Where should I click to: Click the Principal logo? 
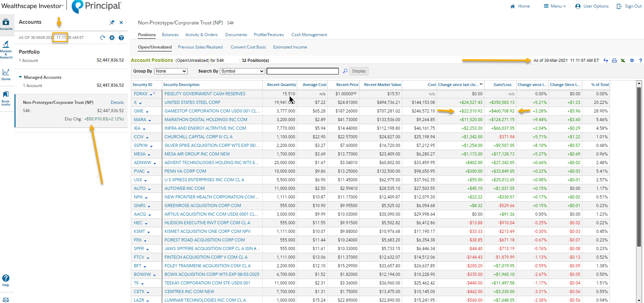(x=96, y=7)
